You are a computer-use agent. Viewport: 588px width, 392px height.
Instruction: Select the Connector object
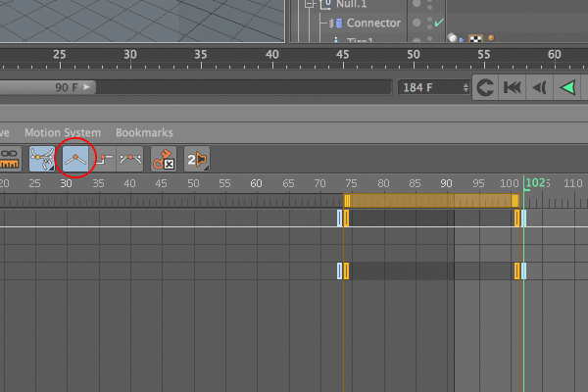point(373,24)
